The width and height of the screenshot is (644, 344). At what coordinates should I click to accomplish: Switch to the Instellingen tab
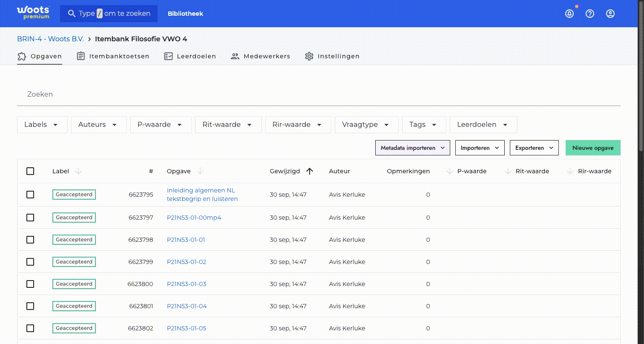pyautogui.click(x=332, y=56)
